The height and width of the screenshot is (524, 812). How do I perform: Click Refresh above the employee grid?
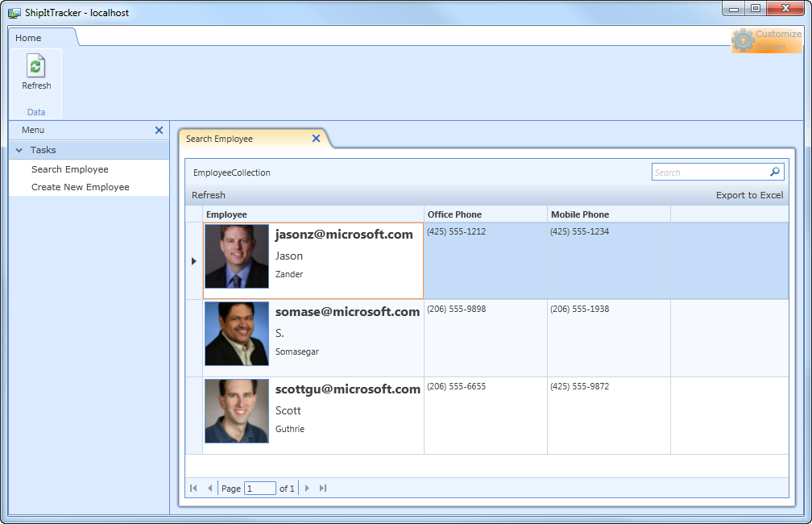tap(208, 194)
